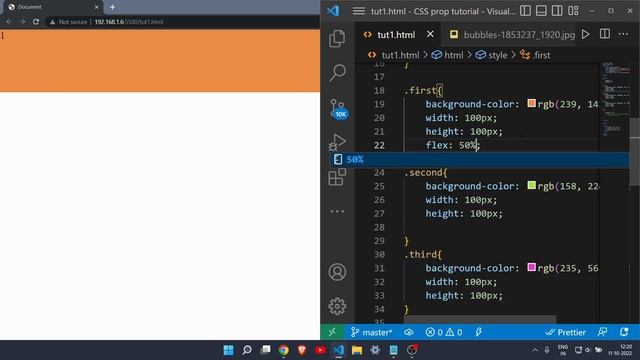Toggle secondary side bar layout icon
Image resolution: width=640 pixels, height=360 pixels.
coord(557,11)
